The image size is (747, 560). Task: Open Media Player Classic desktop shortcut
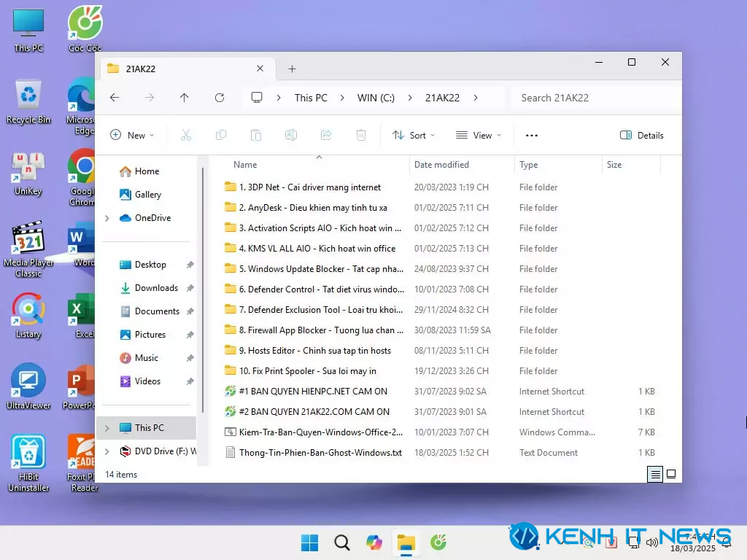28,249
